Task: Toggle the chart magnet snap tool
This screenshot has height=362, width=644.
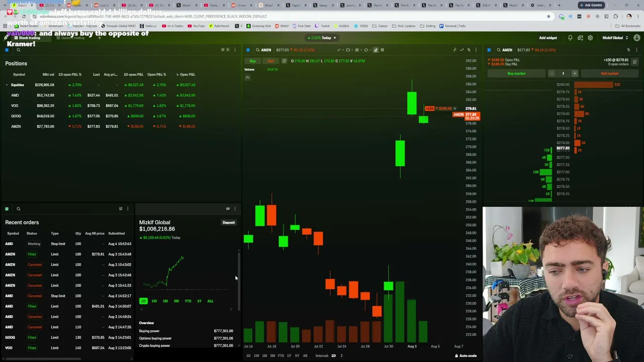Action: (x=382, y=50)
